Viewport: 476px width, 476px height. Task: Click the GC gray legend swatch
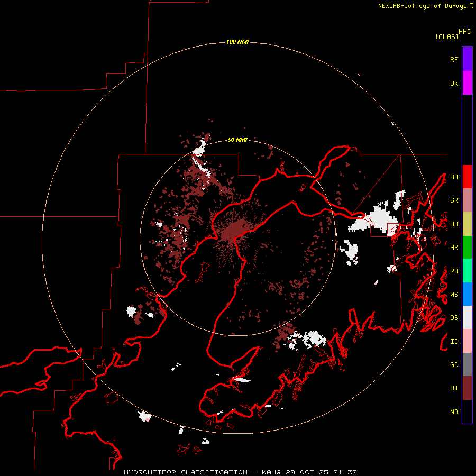pyautogui.click(x=467, y=364)
